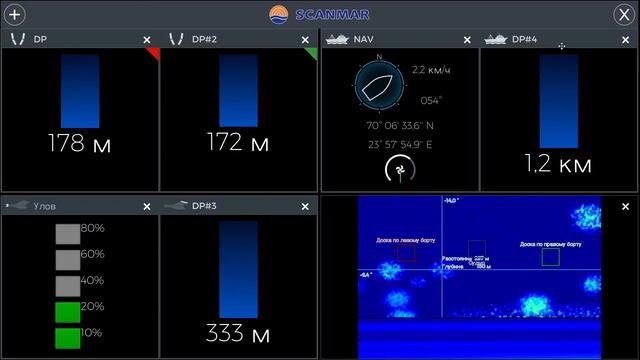
Task: Click the trawl icon beside DP#3
Action: [x=176, y=205]
